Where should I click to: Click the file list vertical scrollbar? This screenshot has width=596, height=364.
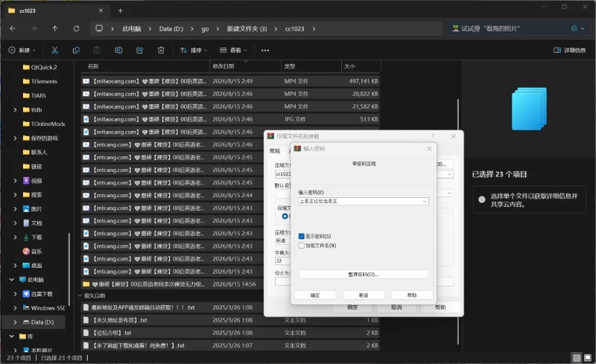tap(458, 223)
